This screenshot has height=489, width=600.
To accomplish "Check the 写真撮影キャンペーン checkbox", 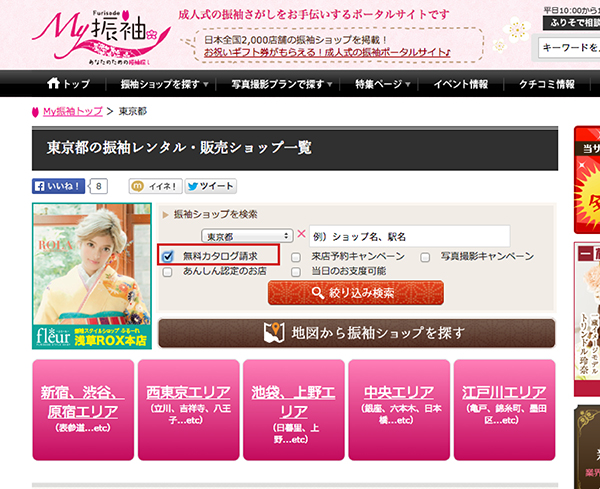I will (425, 257).
